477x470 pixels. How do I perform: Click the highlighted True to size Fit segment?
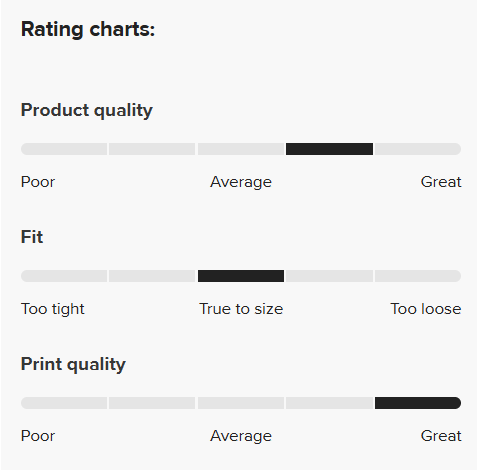(241, 276)
